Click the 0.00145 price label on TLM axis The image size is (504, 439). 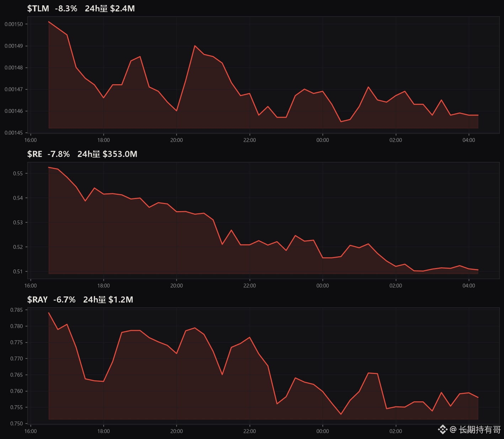point(14,133)
